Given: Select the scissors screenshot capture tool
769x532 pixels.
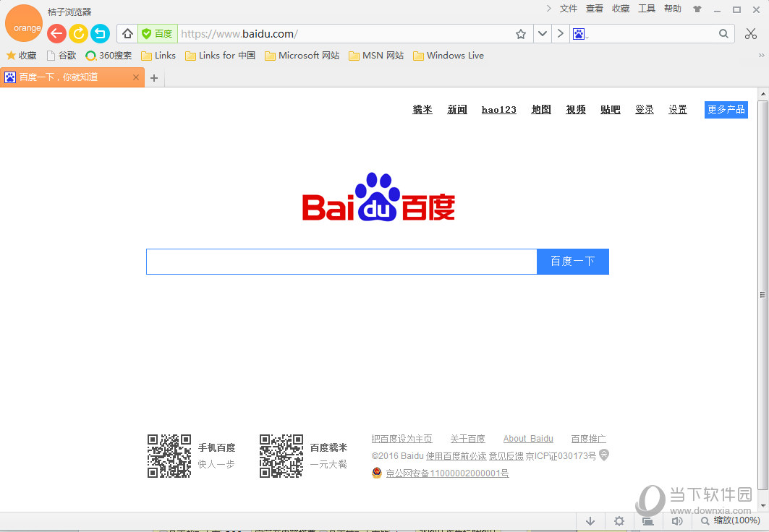Looking at the screenshot, I should [750, 33].
